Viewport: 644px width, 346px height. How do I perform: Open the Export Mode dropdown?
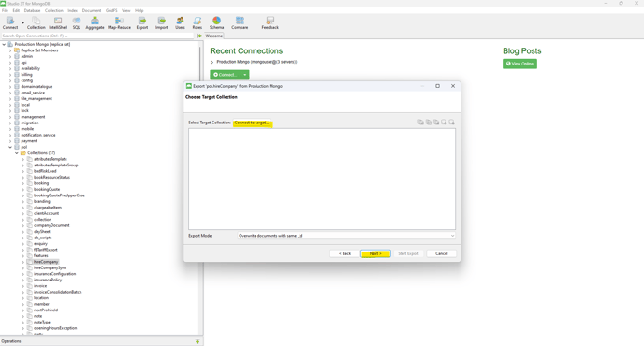(346, 236)
